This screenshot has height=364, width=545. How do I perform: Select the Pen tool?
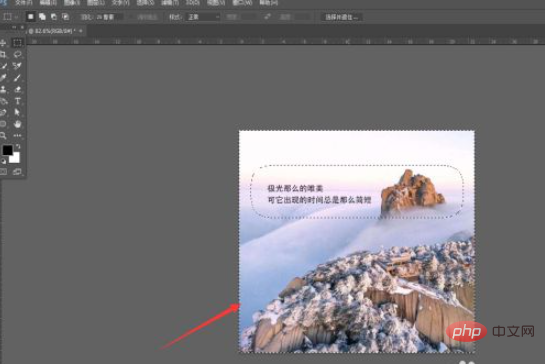(x=3, y=112)
